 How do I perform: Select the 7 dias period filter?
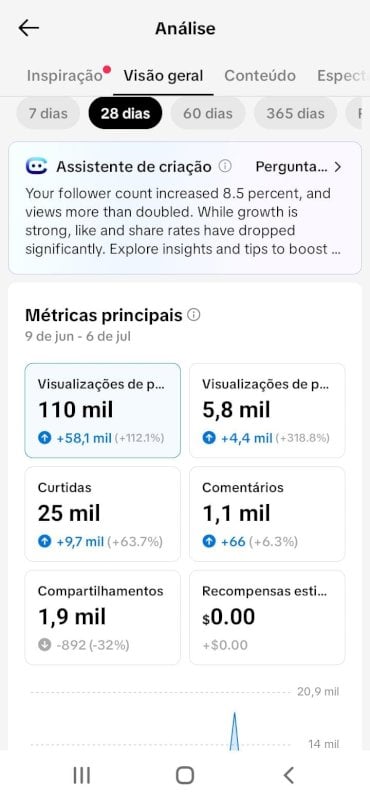tap(48, 113)
